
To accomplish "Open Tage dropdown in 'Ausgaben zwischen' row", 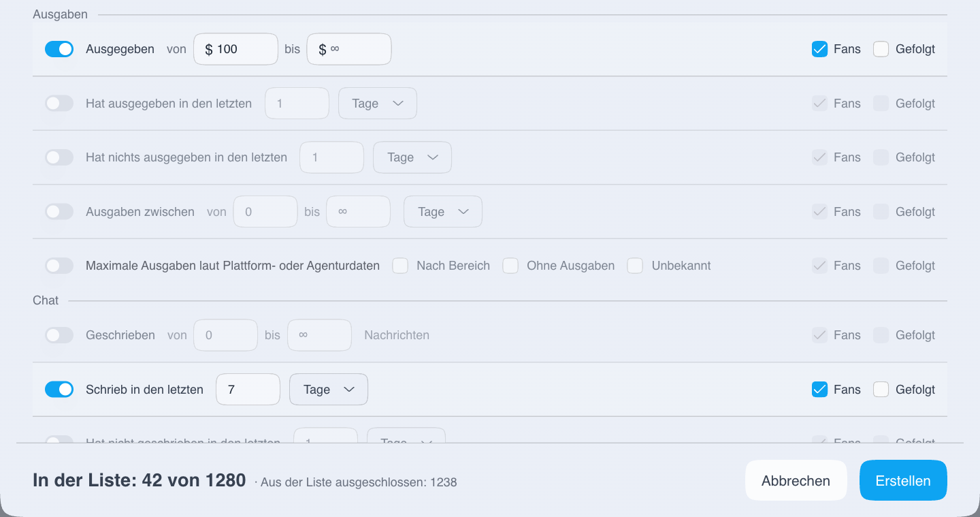I will [x=443, y=212].
